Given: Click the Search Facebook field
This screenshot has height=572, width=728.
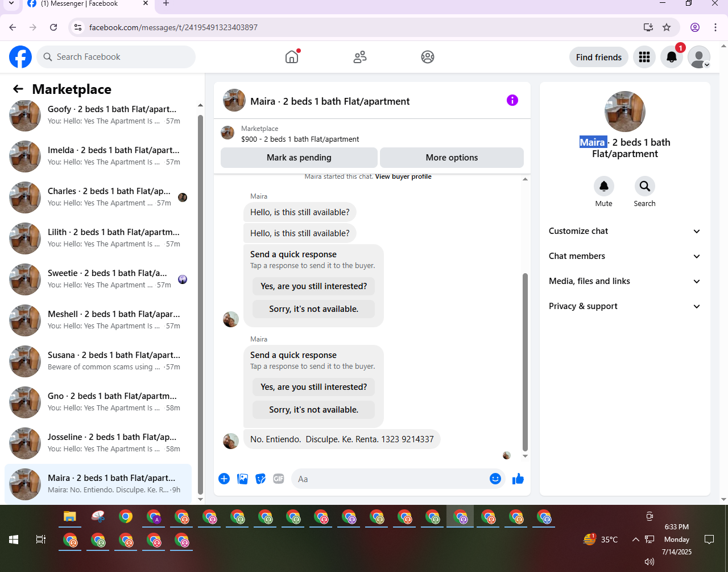Looking at the screenshot, I should point(116,57).
